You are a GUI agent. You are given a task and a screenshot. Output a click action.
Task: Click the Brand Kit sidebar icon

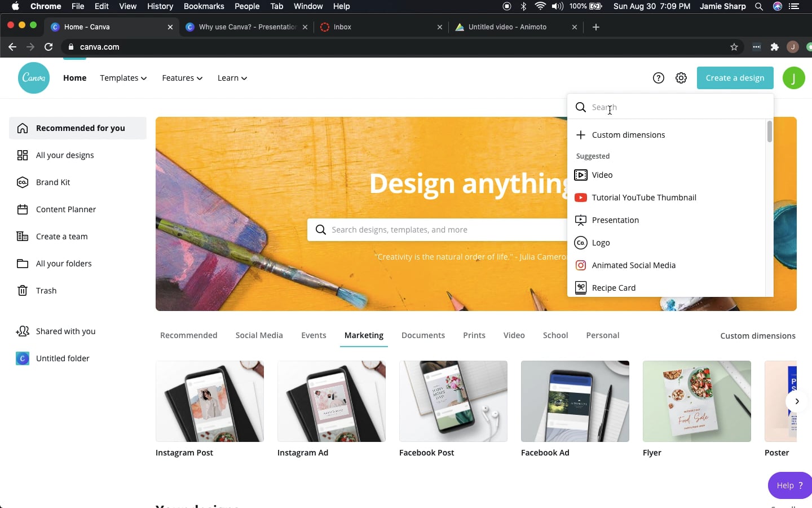(x=23, y=182)
